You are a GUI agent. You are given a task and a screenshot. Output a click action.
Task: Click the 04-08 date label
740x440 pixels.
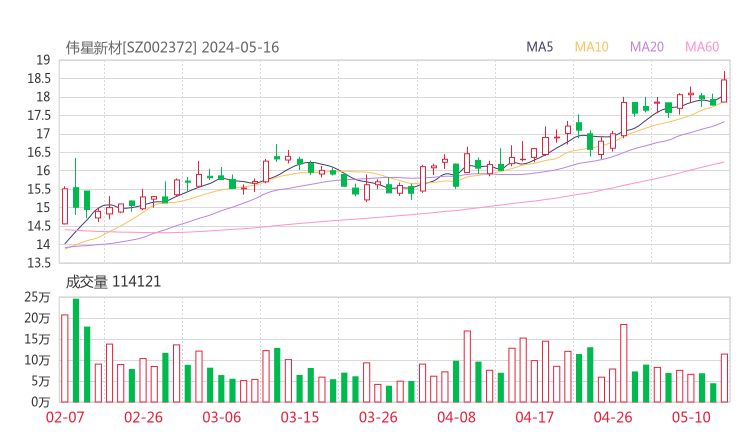456,417
